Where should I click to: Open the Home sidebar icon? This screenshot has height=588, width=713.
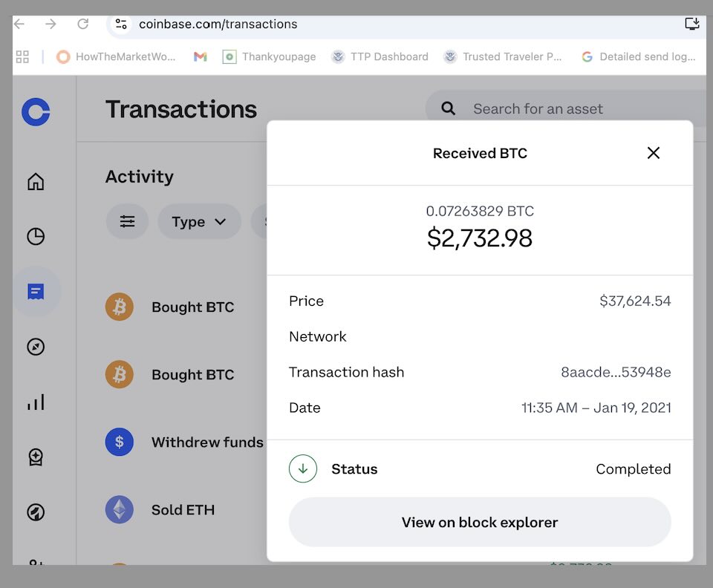pos(35,180)
